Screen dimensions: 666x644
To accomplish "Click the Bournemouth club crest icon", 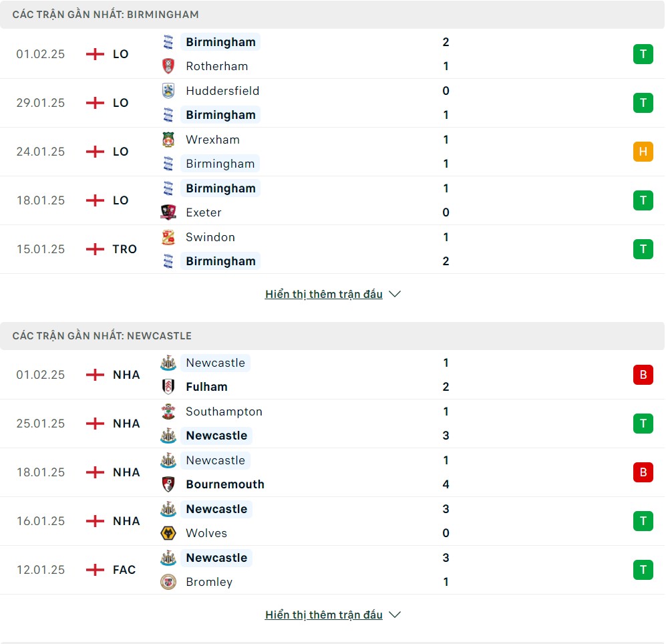I will tap(168, 484).
